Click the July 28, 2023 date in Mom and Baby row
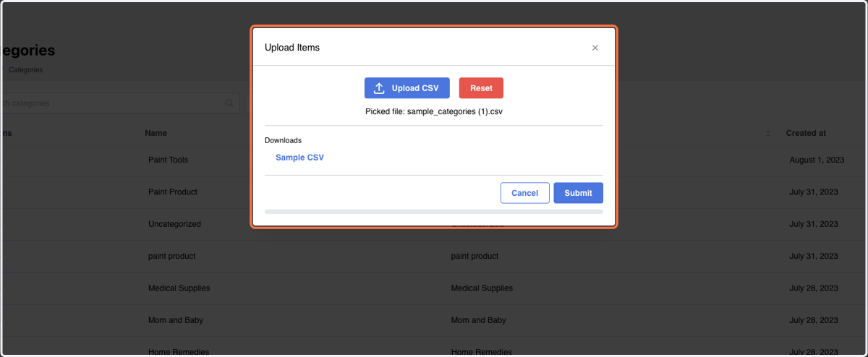The height and width of the screenshot is (357, 868). click(x=814, y=319)
